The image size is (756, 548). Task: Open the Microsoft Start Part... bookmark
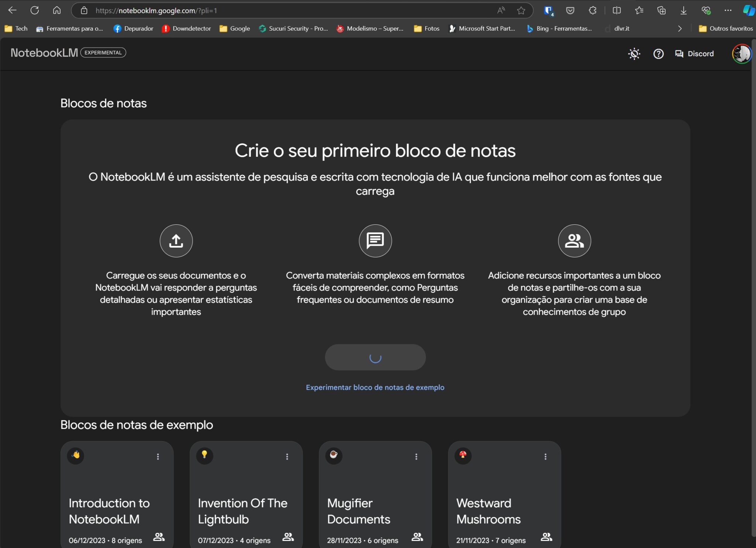(482, 28)
